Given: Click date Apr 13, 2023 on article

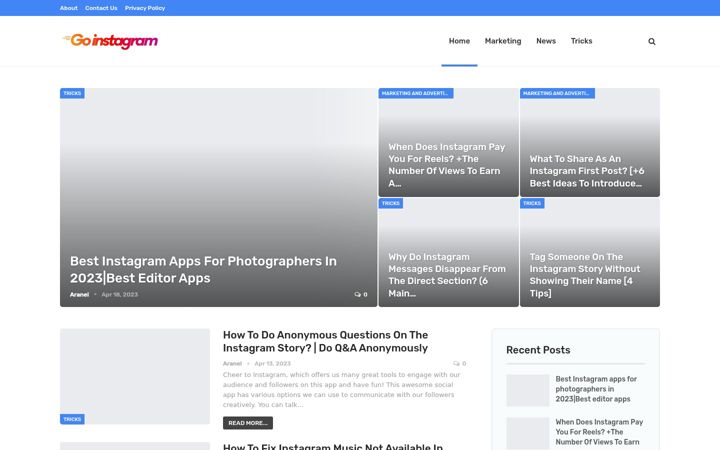Looking at the screenshot, I should [x=272, y=363].
